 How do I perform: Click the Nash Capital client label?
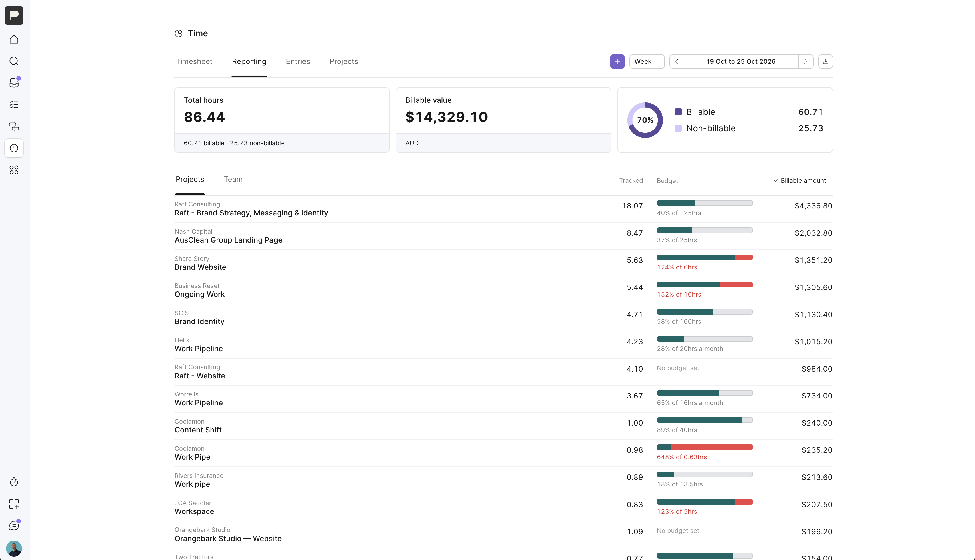193,232
